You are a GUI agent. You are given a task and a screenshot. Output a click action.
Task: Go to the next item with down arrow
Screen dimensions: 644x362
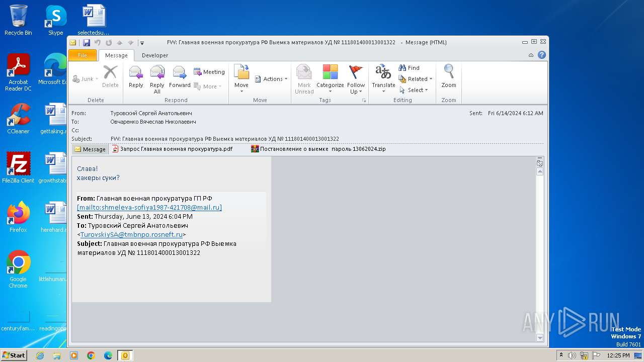130,43
